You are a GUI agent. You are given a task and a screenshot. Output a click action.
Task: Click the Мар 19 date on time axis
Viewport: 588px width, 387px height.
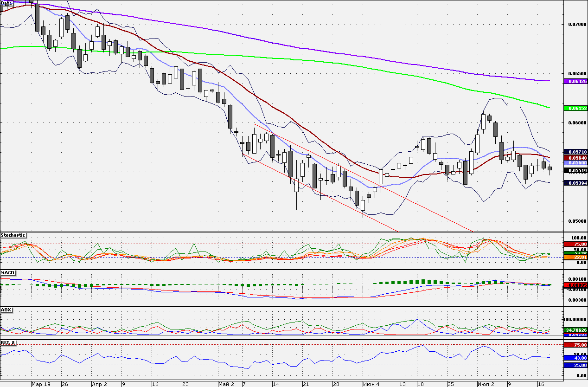tap(40, 384)
